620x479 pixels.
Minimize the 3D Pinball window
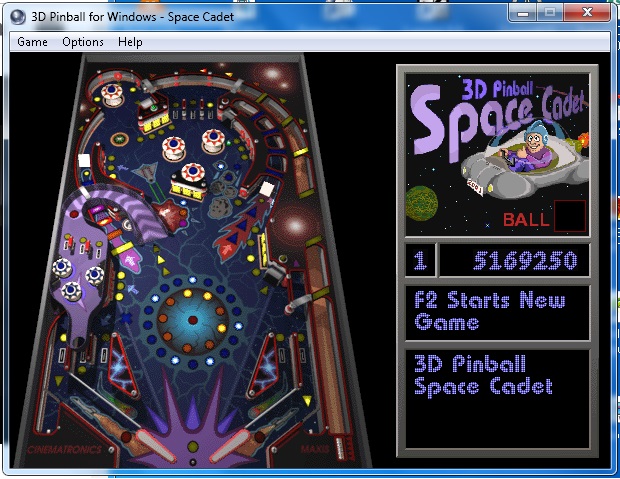click(522, 12)
